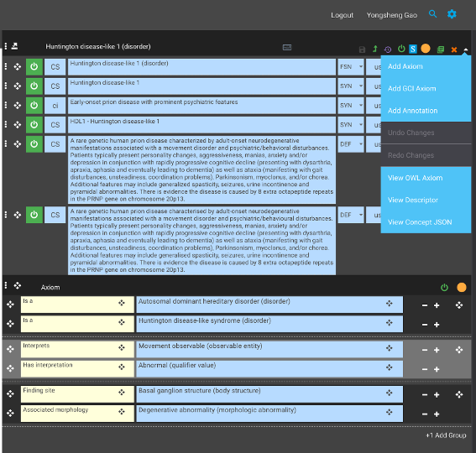Open the DEF type dropdown on first definition
This screenshot has height=453, width=476.
tap(351, 144)
